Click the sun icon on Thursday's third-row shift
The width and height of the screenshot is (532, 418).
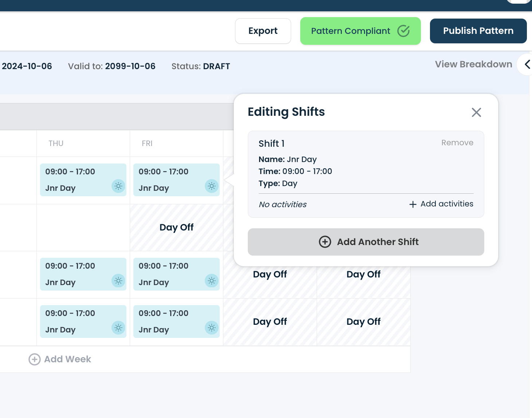coord(118,281)
